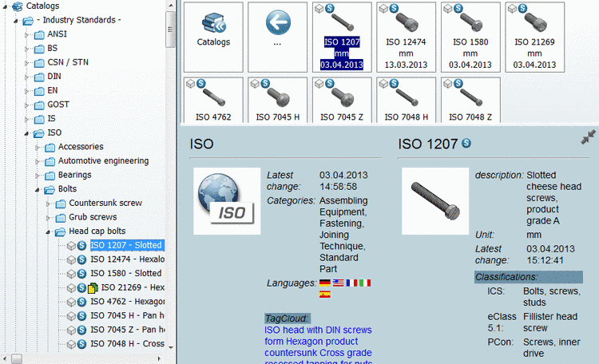Click the Catalogs root tree icon
The image size is (599, 364).
(x=18, y=6)
